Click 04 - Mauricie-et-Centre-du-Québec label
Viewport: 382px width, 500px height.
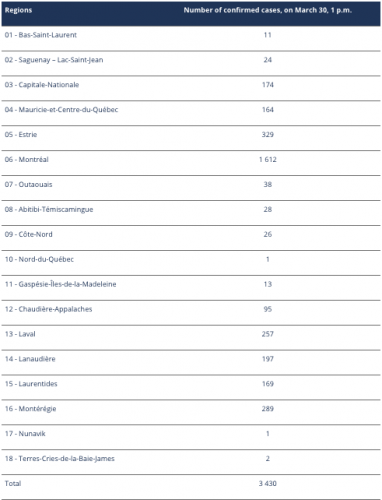61,110
